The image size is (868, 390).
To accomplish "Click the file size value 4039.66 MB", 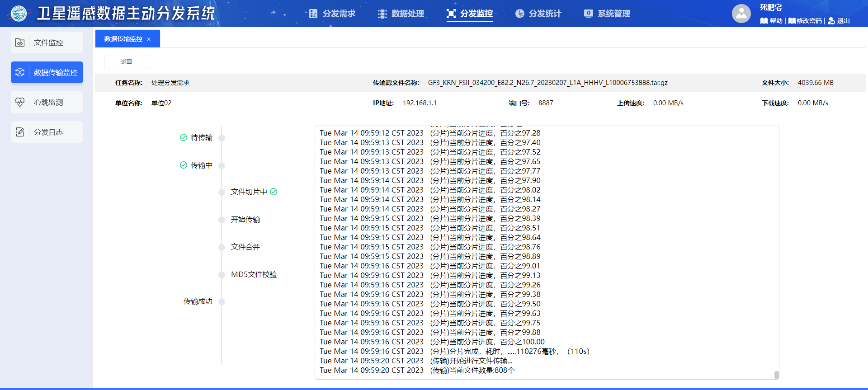I will tap(816, 83).
